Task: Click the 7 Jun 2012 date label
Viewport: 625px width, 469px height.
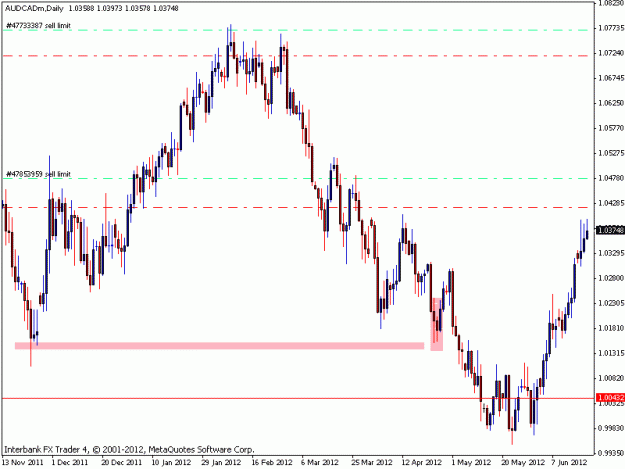Action: tap(569, 463)
